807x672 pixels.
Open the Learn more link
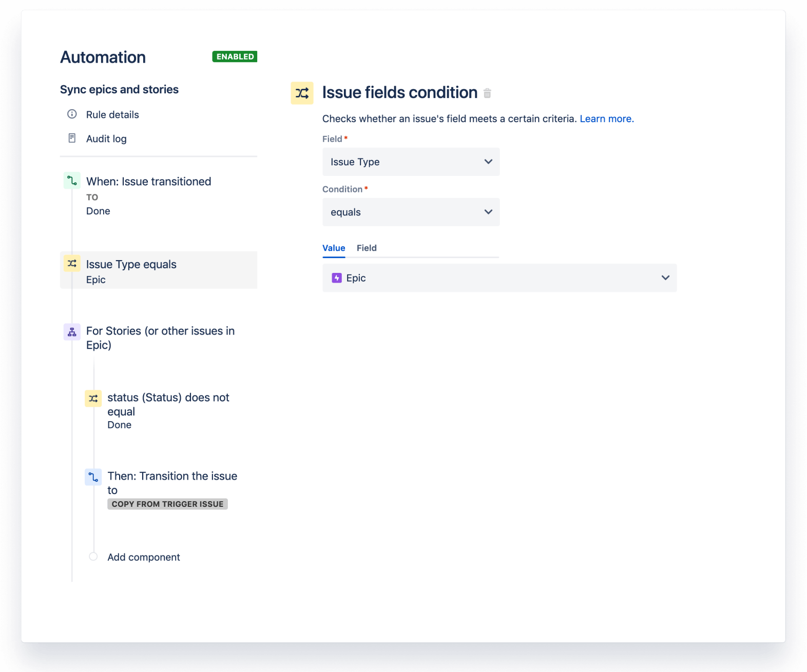click(x=607, y=119)
